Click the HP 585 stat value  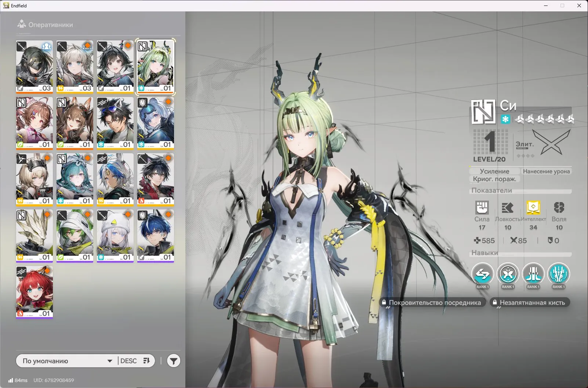484,241
